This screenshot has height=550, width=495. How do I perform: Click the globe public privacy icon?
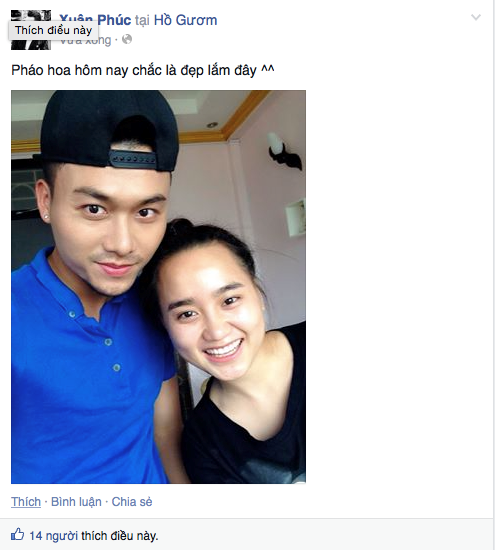point(127,39)
